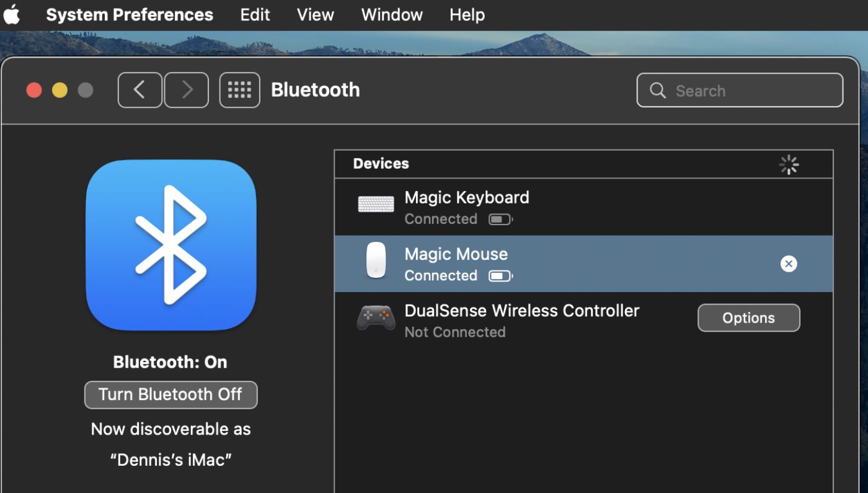
Task: Remove Magic Mouse with the x icon
Action: [788, 264]
